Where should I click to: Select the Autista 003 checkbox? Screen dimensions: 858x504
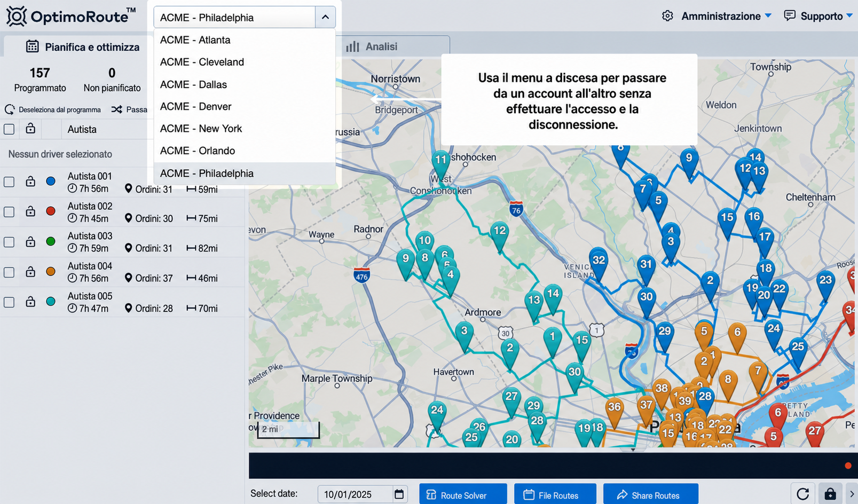tap(9, 242)
